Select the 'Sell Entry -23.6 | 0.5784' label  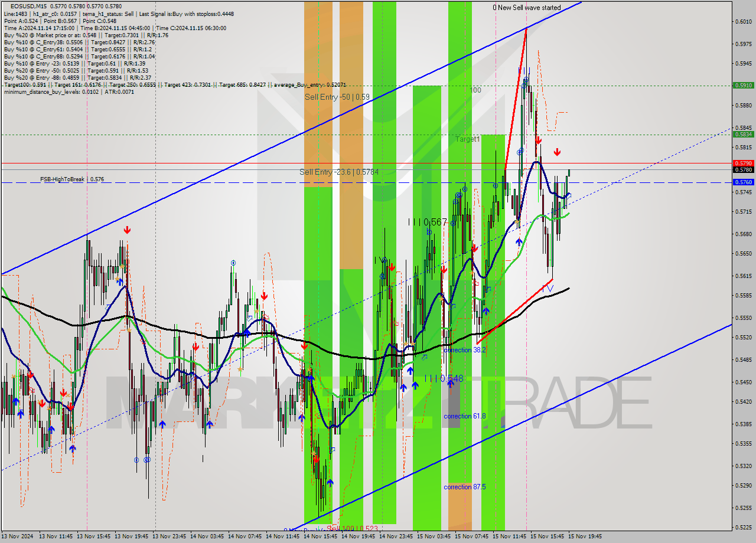click(339, 172)
